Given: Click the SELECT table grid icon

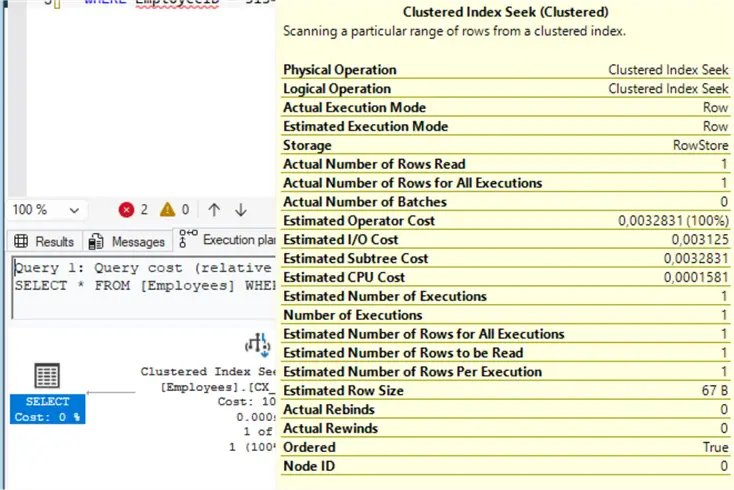Looking at the screenshot, I should [x=47, y=375].
